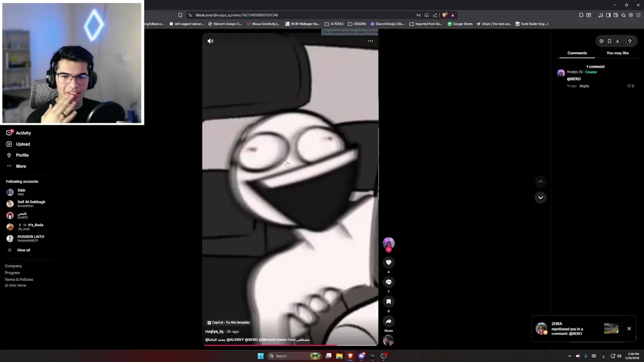Screen dimensions: 644x362
Task: Open the CapCut Try this template link
Action: point(228,322)
